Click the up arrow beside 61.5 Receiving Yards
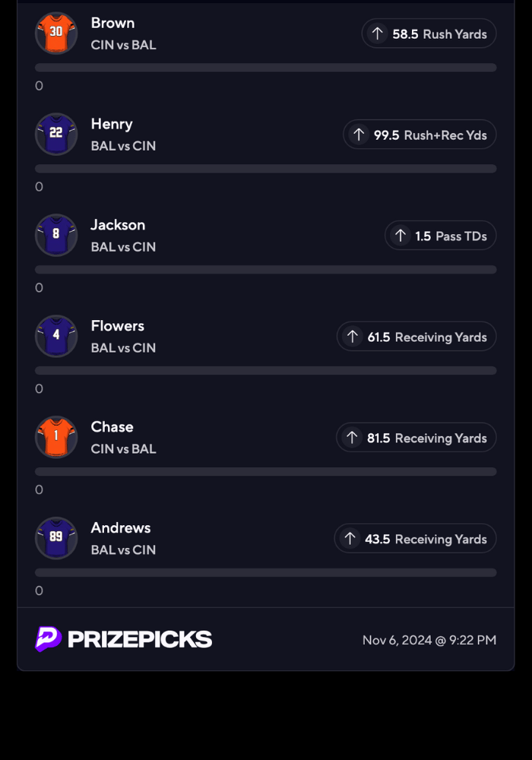This screenshot has width=532, height=760. coord(352,337)
